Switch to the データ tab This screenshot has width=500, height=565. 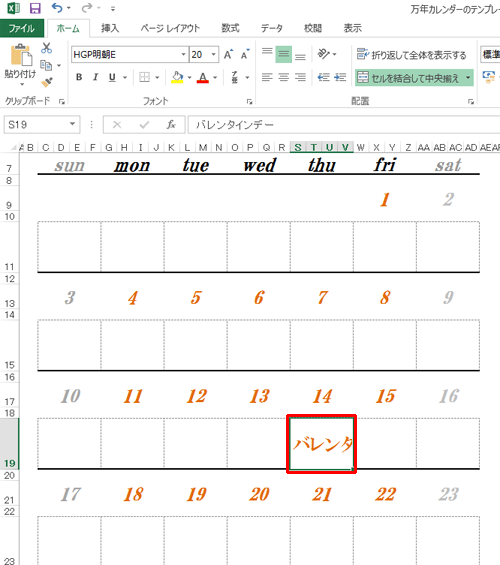(272, 28)
